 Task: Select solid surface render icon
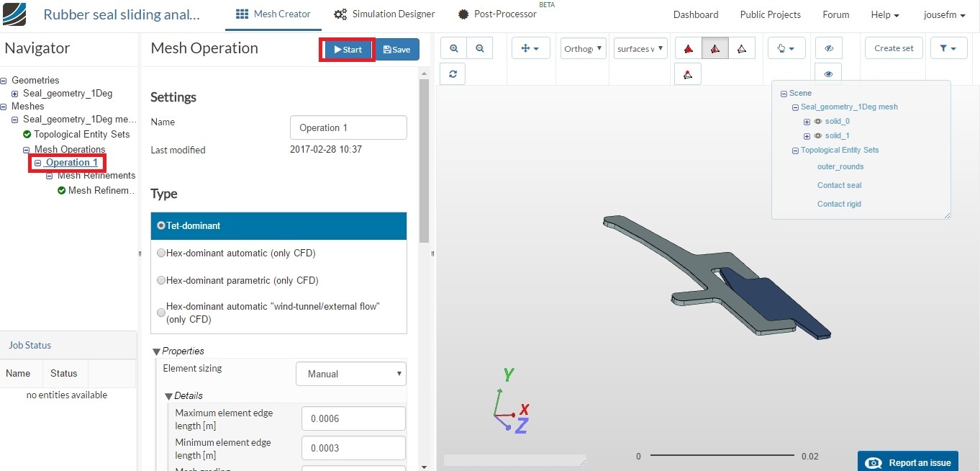point(688,48)
